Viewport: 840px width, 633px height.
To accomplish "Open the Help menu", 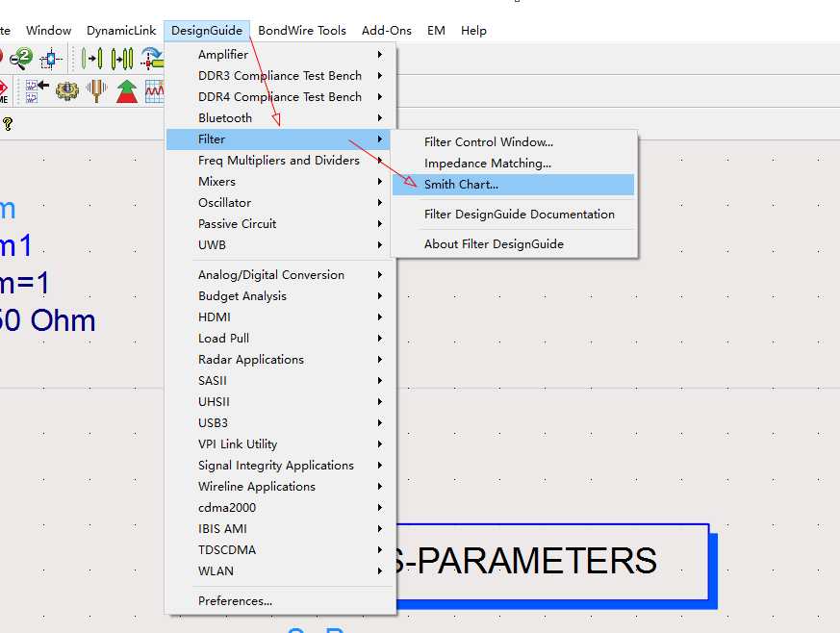I will [x=473, y=31].
